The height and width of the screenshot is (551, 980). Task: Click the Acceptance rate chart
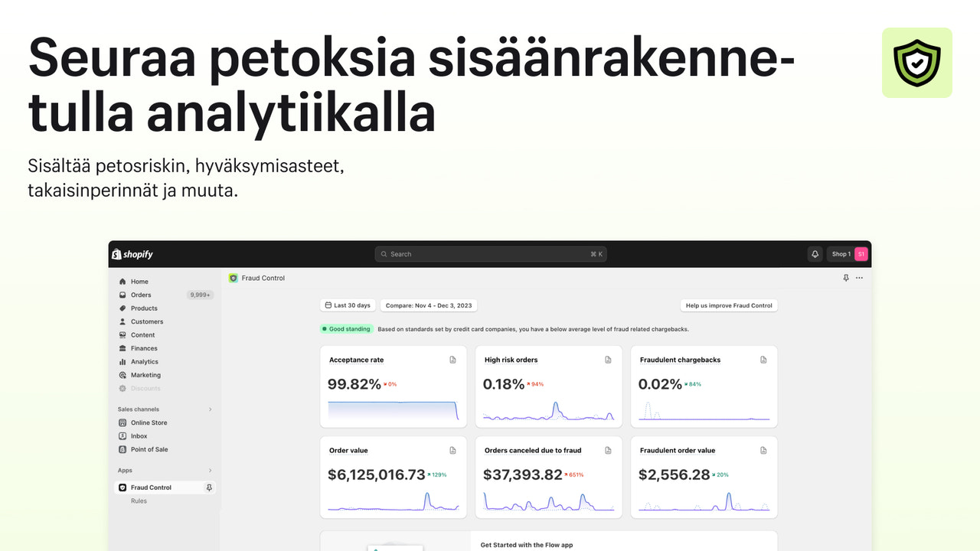coord(393,410)
